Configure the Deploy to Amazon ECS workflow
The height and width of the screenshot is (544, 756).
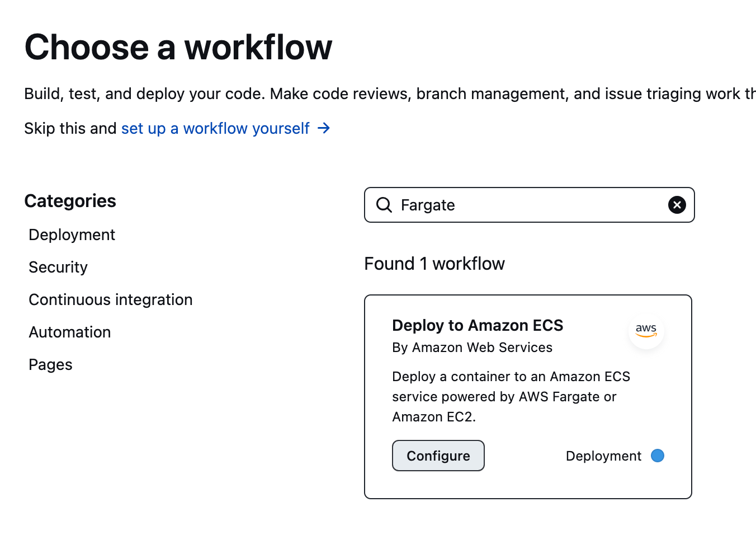[x=438, y=456]
